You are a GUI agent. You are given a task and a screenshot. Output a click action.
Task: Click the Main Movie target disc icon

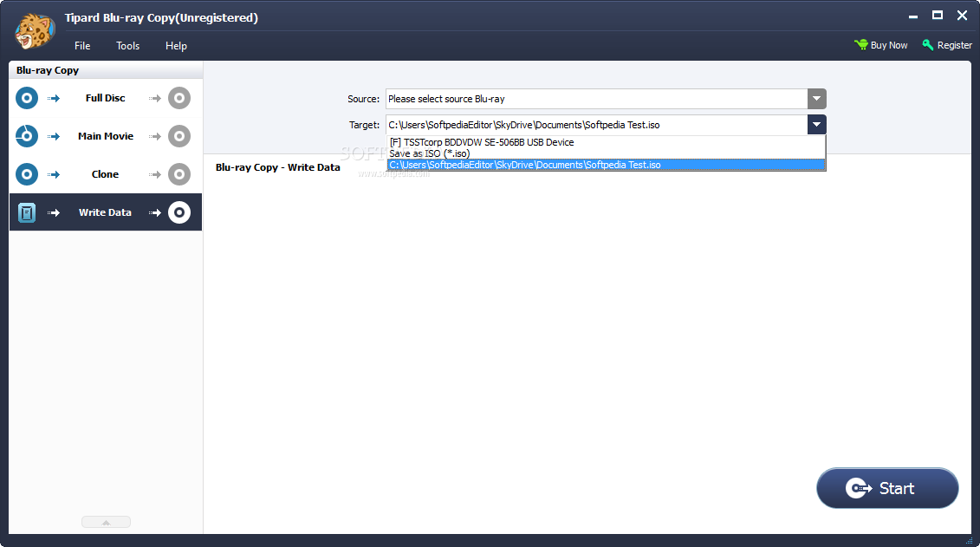[x=179, y=136]
